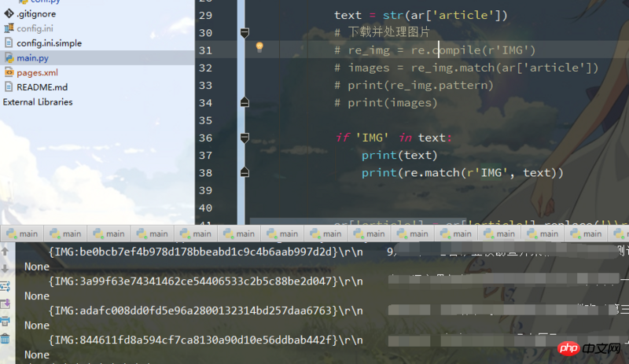This screenshot has width=629, height=364.
Task: Click the .gitignore file icon
Action: pyautogui.click(x=9, y=13)
